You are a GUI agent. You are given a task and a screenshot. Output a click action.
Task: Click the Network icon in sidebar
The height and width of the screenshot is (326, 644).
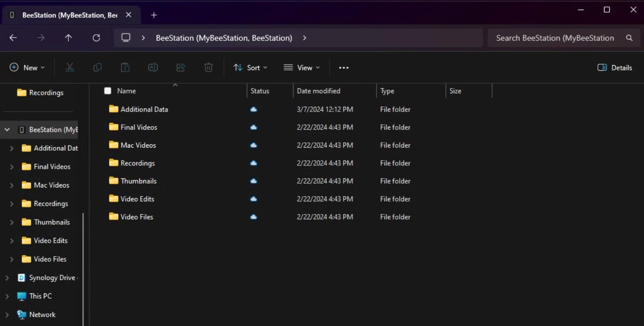[21, 315]
